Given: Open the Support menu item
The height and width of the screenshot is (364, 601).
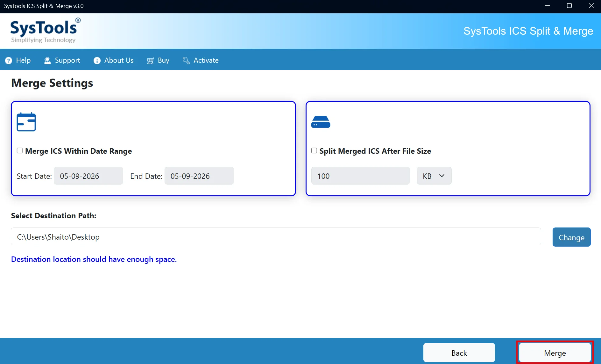Looking at the screenshot, I should pyautogui.click(x=62, y=60).
